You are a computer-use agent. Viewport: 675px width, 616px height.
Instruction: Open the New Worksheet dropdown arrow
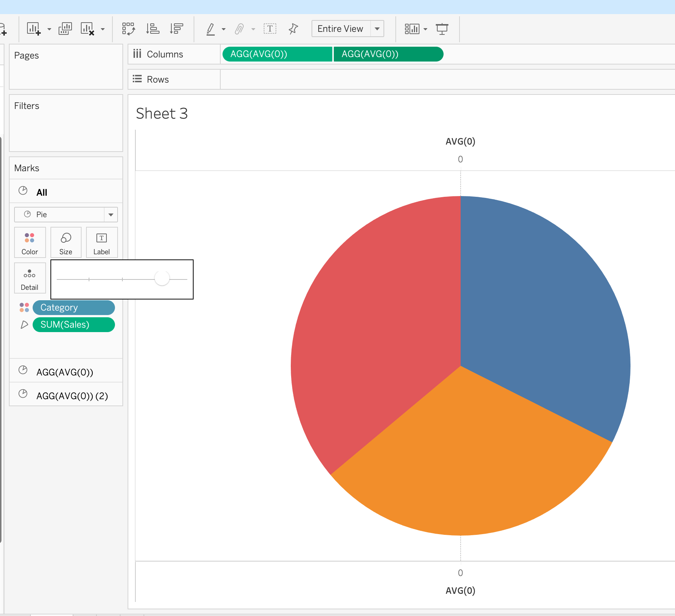click(49, 29)
